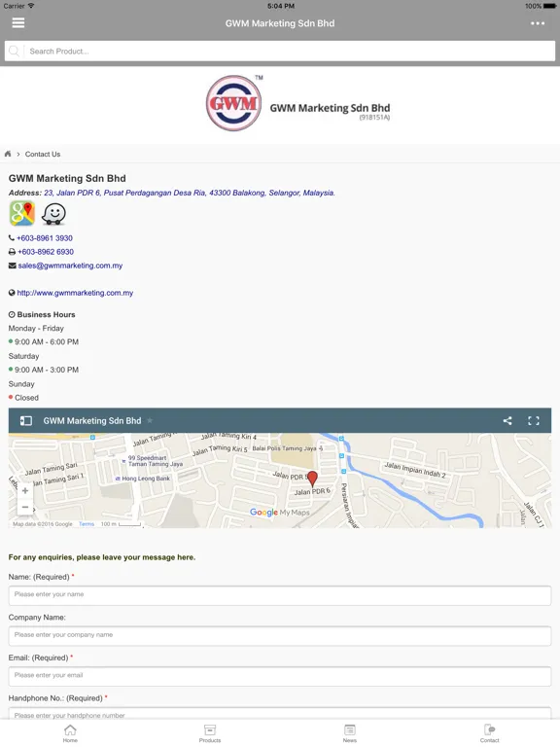The image size is (560, 747).
Task: Switch to the Contact tab
Action: 490,733
